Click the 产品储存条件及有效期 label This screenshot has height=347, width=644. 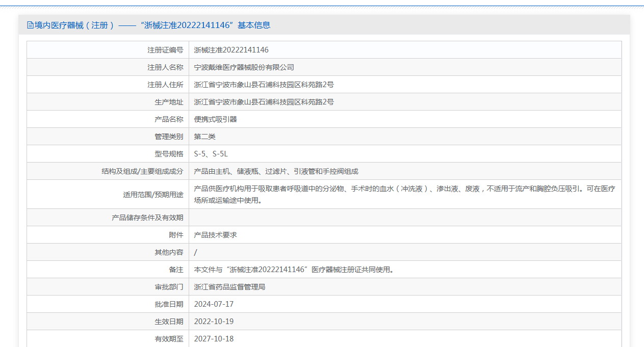[x=147, y=218]
